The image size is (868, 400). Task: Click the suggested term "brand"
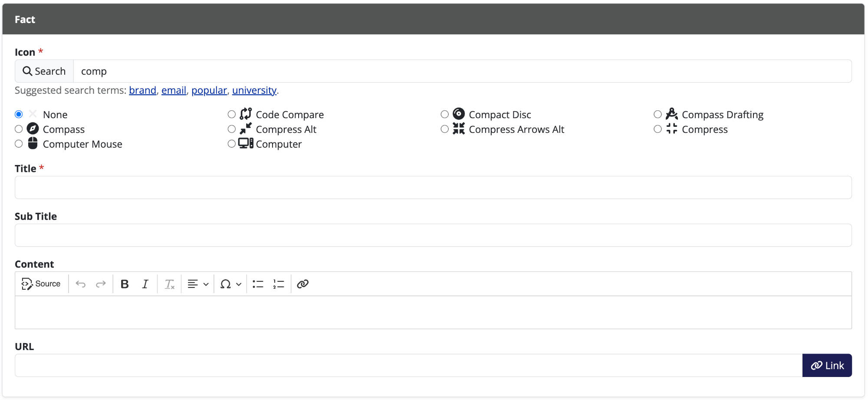tap(142, 90)
